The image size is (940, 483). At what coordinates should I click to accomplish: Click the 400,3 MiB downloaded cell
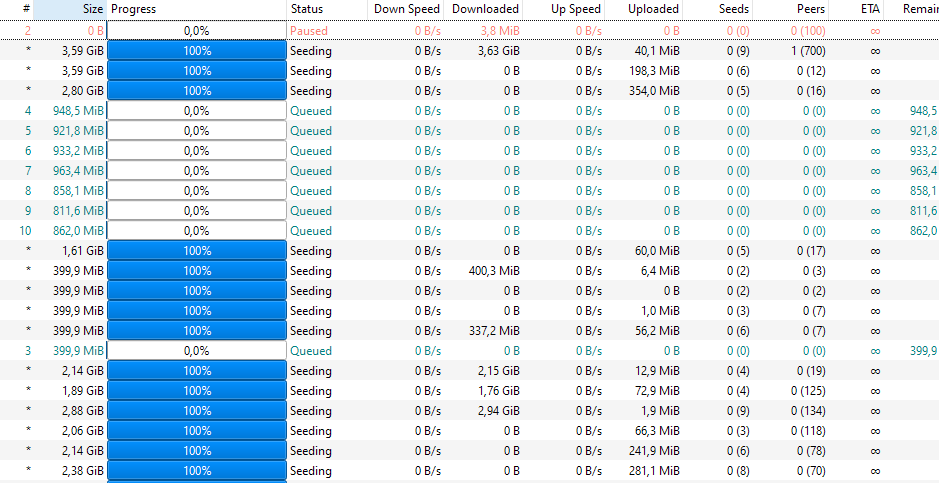pyautogui.click(x=494, y=270)
